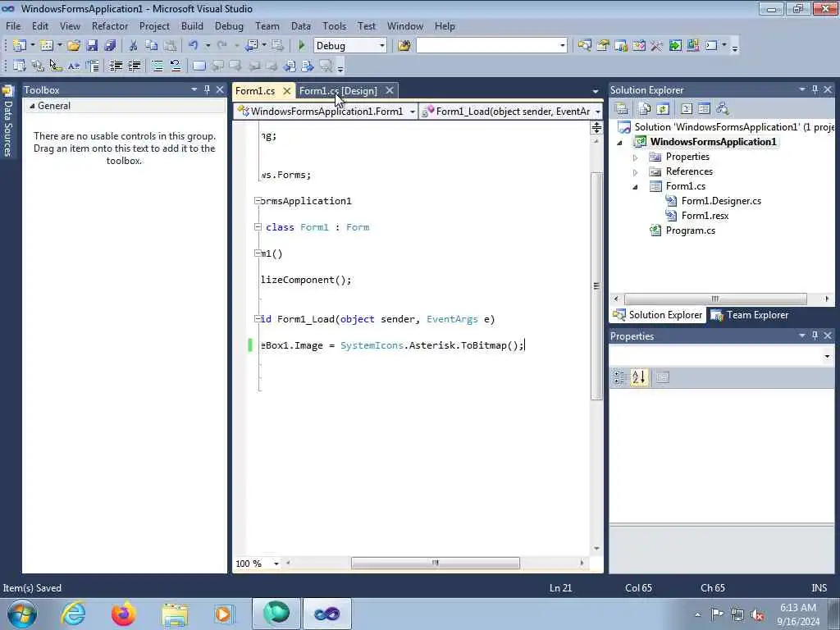Collapse the class Form1 code region
The height and width of the screenshot is (630, 840).
258,226
